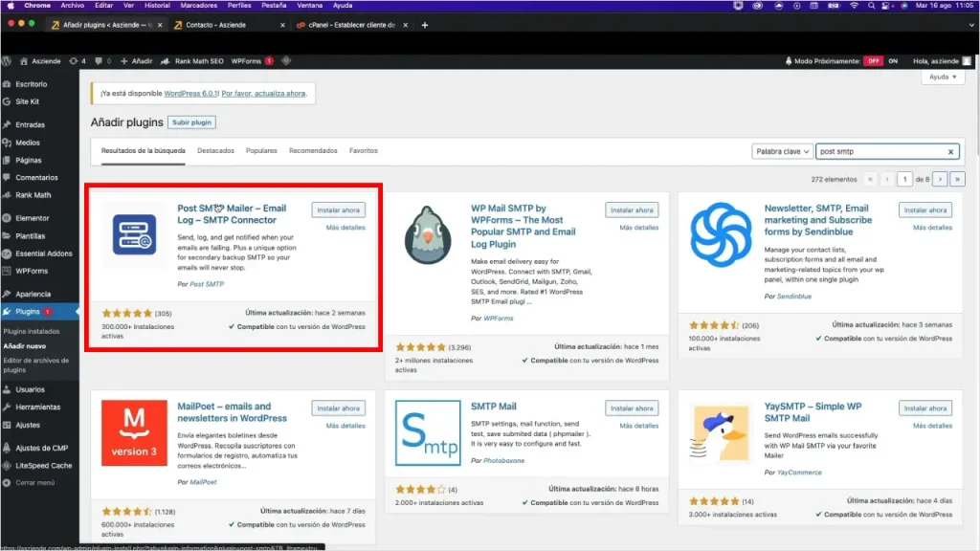
Task: Open WPForms in the sidebar
Action: coord(32,271)
